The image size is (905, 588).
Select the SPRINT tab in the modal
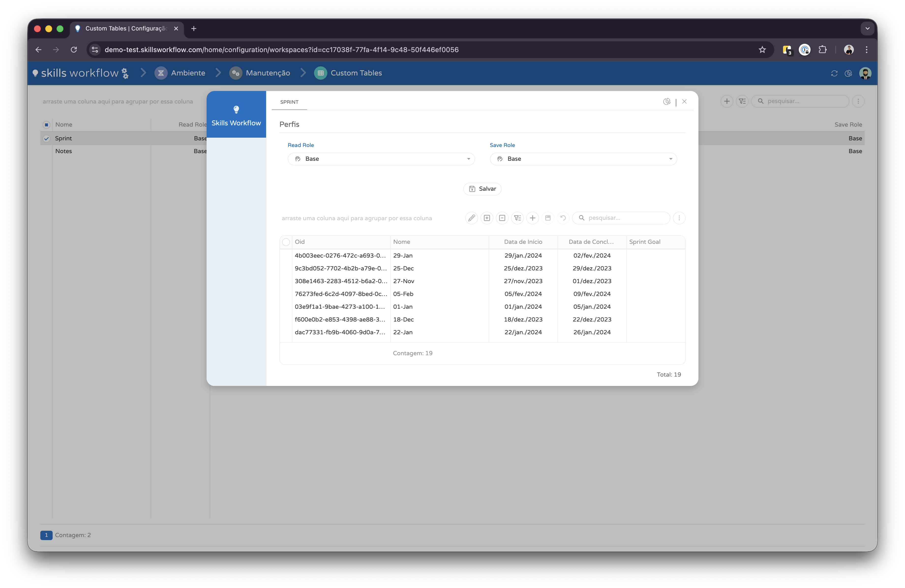289,102
